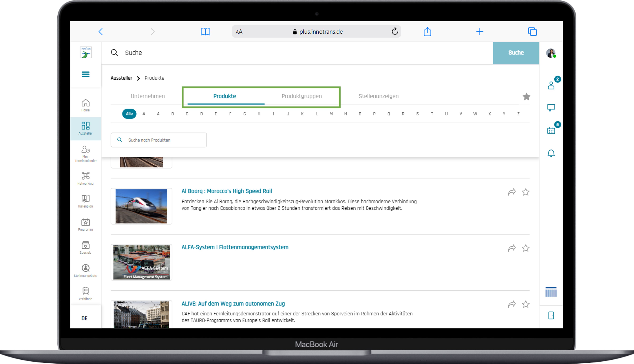Open Verbände in the sidebar
This screenshot has width=634, height=364.
86,294
